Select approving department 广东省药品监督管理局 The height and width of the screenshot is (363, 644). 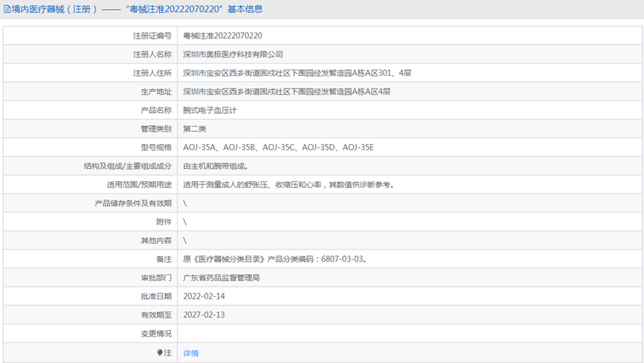[x=221, y=277]
